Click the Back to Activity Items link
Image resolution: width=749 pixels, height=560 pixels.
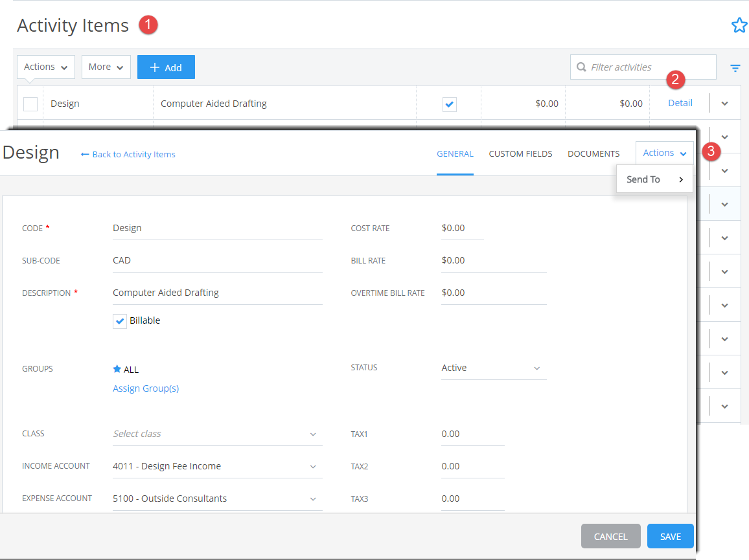click(128, 154)
